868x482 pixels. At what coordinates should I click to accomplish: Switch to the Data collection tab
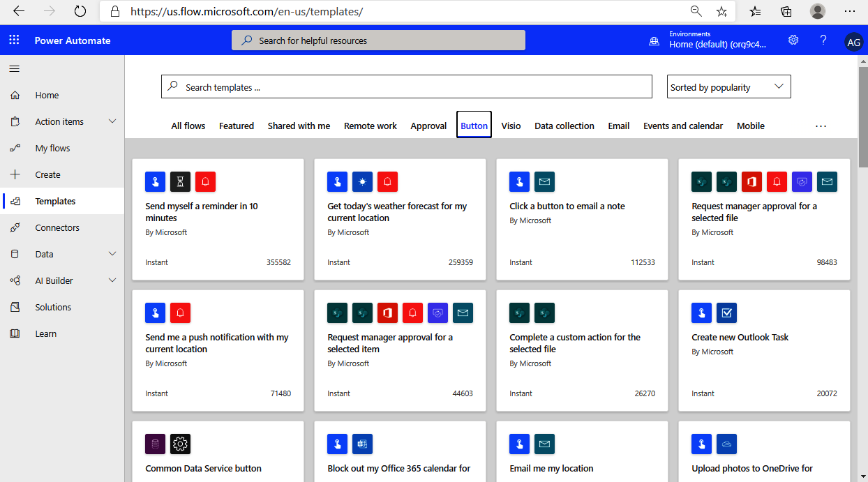[564, 126]
